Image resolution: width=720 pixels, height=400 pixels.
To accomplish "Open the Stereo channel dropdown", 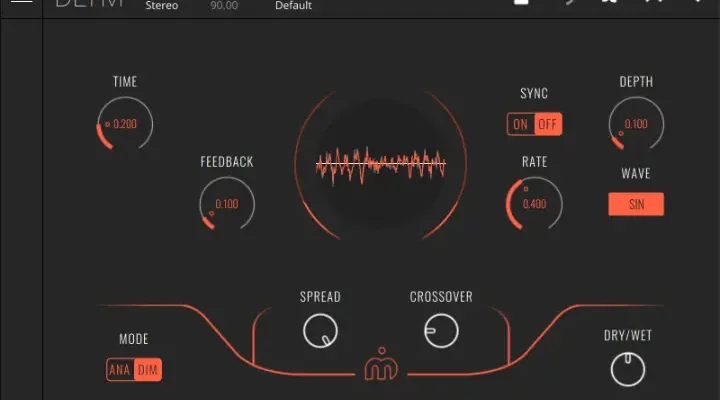I will [162, 5].
